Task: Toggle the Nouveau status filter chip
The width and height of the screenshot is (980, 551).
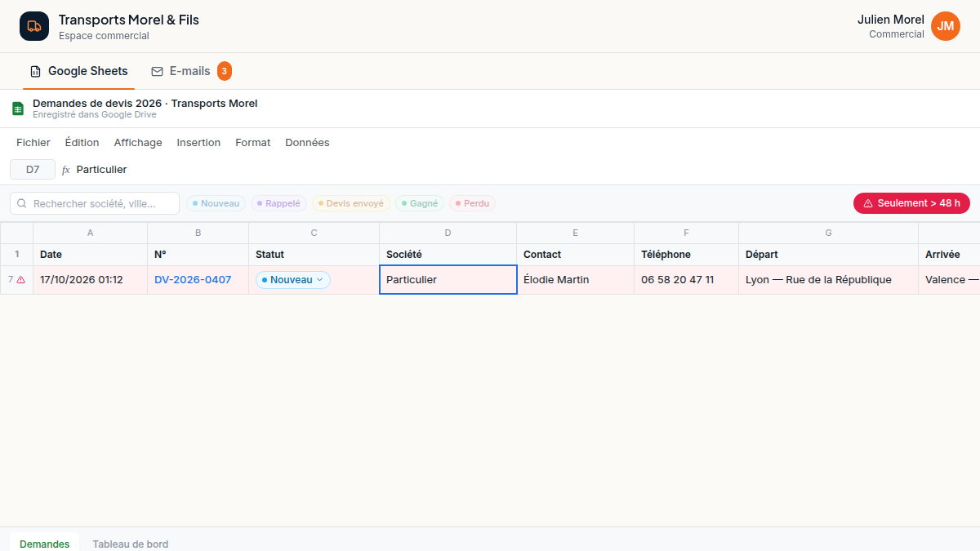Action: (x=216, y=203)
